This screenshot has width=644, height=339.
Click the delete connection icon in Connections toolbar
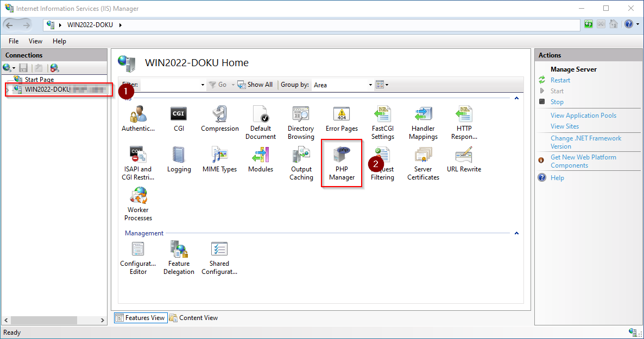point(54,68)
